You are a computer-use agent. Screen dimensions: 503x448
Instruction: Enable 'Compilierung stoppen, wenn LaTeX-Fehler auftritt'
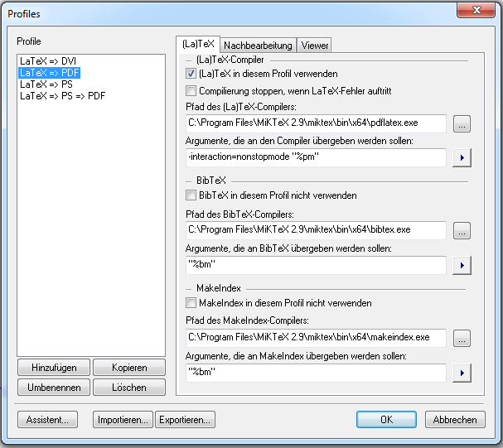192,90
